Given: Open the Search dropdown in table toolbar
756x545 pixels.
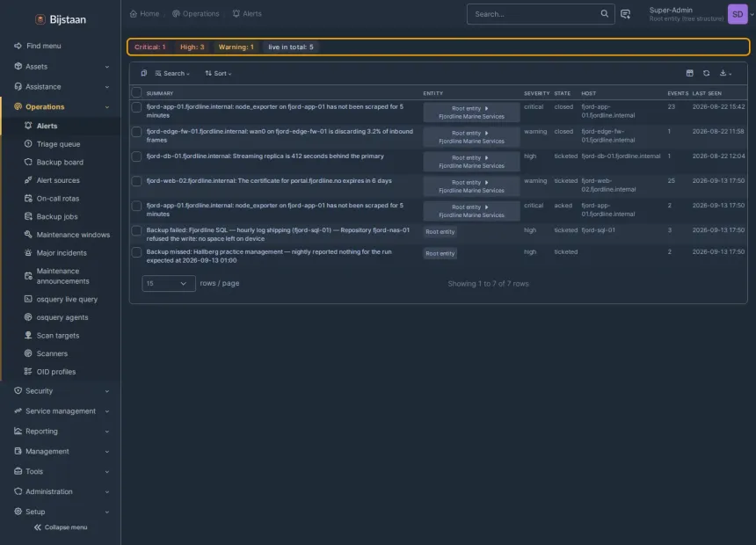Looking at the screenshot, I should tap(172, 73).
